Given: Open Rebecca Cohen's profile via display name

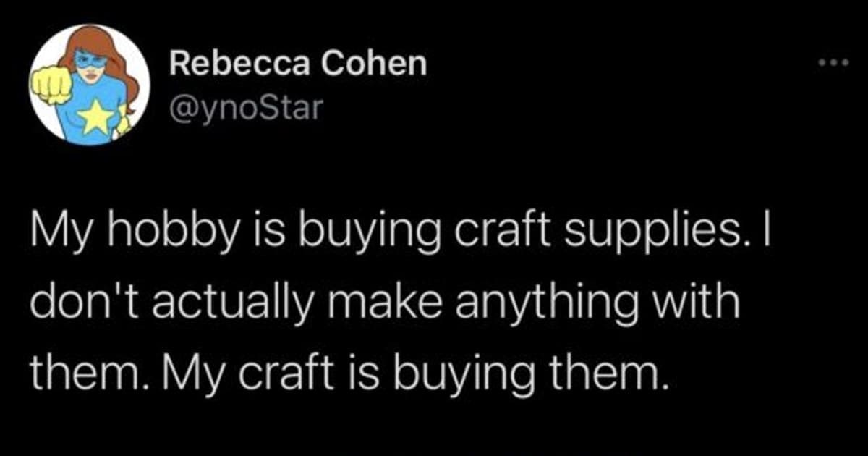Looking at the screenshot, I should pos(297,65).
